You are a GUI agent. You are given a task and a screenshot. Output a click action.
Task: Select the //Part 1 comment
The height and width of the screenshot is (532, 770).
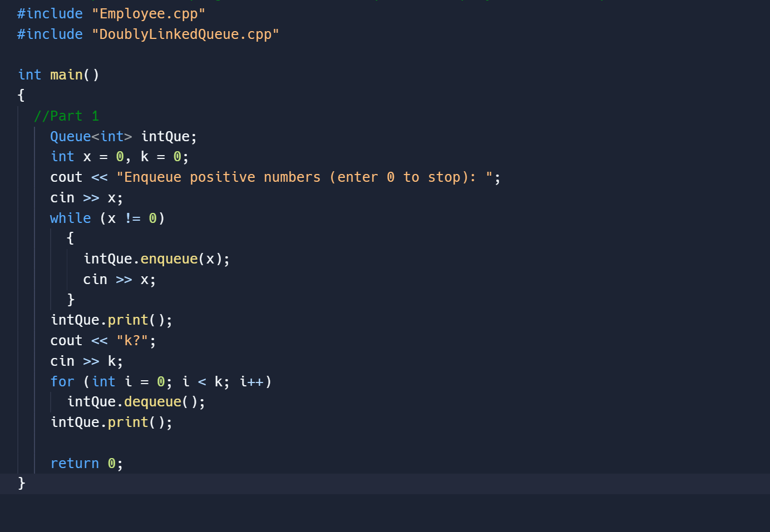[66, 115]
